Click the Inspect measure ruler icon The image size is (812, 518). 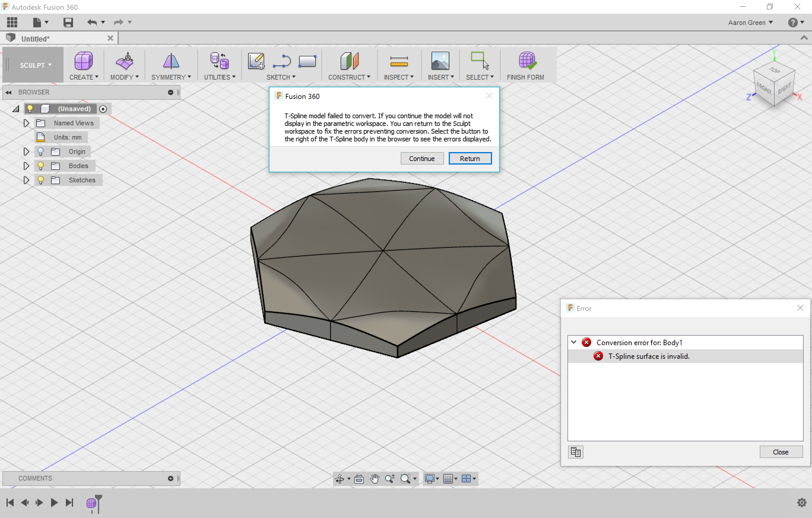[x=399, y=61]
